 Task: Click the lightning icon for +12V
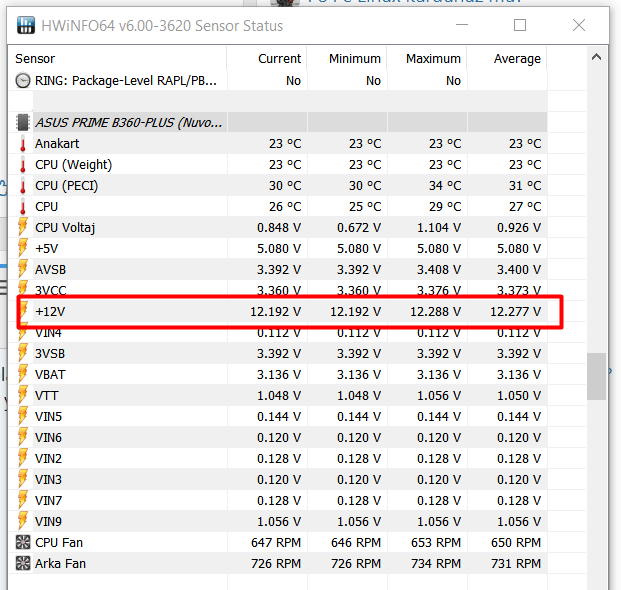coord(24,311)
